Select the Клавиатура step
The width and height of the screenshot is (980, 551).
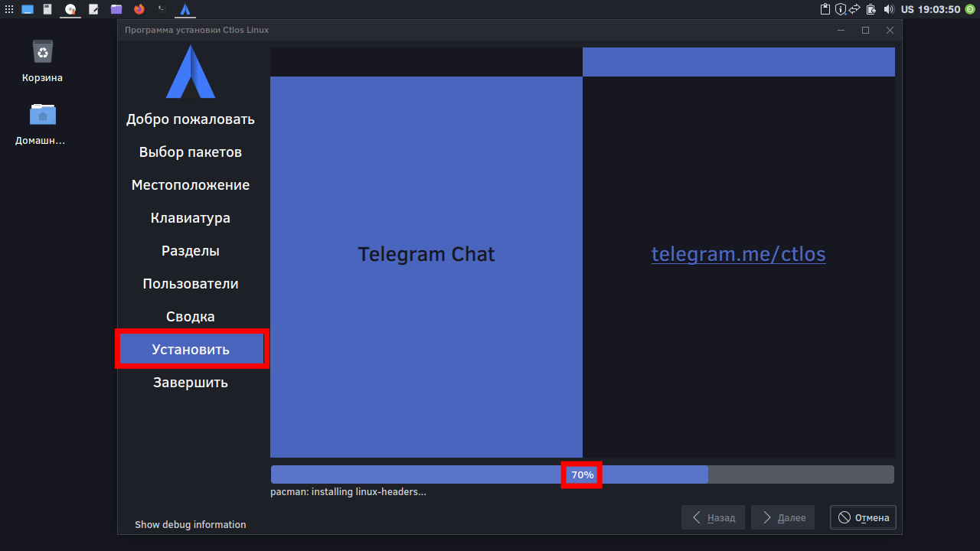pos(191,218)
